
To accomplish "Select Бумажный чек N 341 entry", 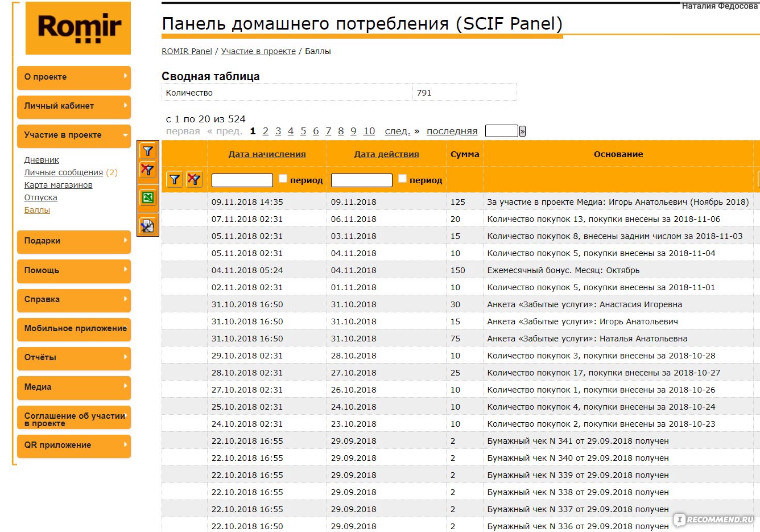I will click(578, 441).
